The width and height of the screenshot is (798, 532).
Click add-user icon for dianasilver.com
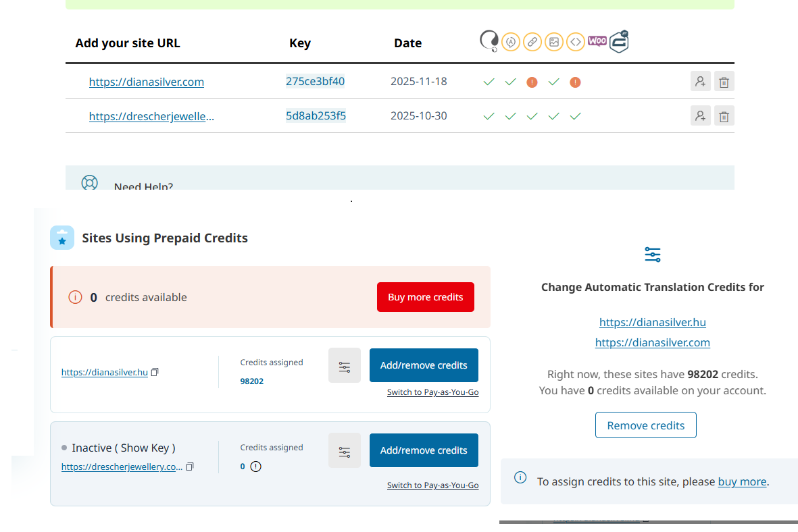coord(700,82)
